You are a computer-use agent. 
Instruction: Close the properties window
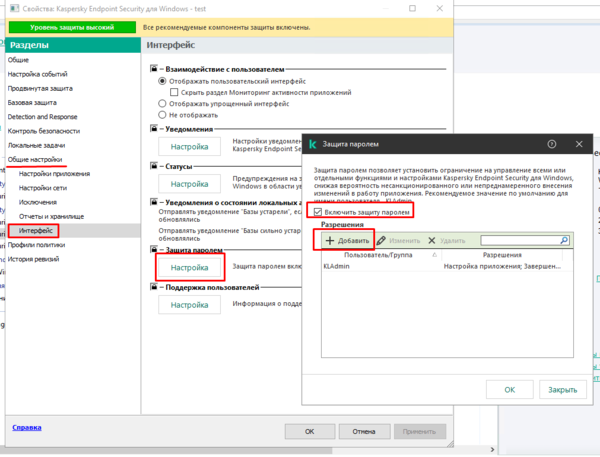click(x=440, y=8)
